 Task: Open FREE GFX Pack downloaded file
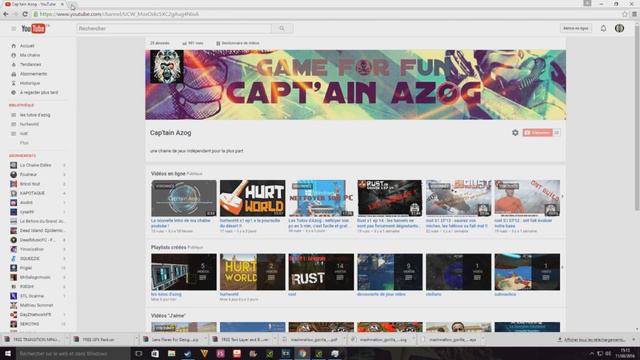pyautogui.click(x=102, y=340)
